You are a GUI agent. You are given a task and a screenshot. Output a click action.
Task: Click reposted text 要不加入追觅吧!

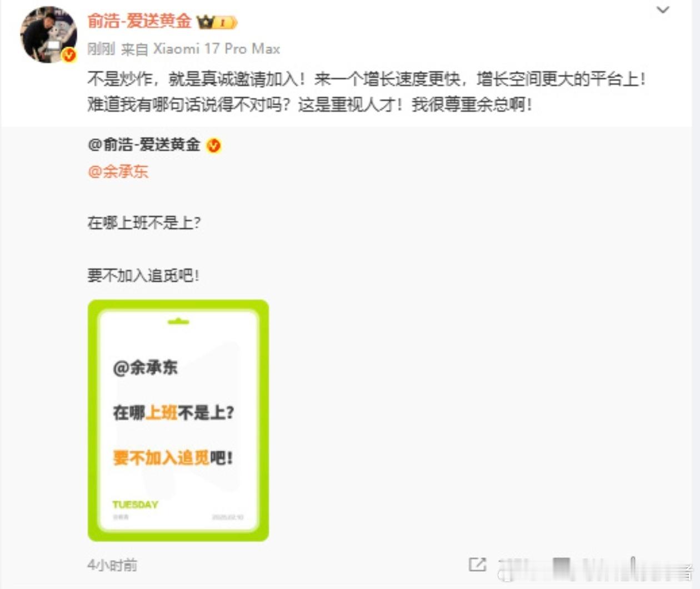pyautogui.click(x=143, y=275)
